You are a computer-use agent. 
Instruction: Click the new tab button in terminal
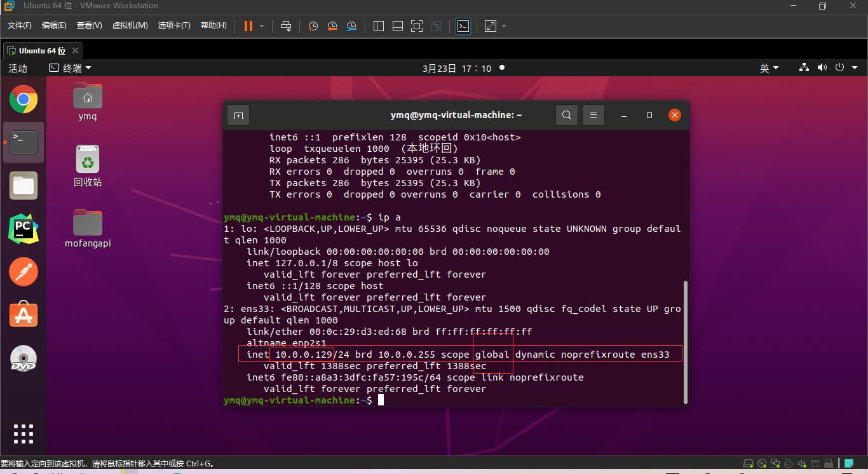(x=238, y=115)
